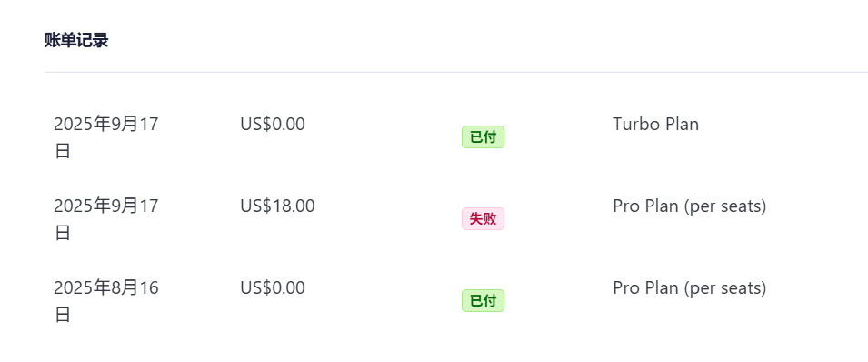The width and height of the screenshot is (868, 362).
Task: Click the 账单记录 heading
Action: [x=76, y=40]
